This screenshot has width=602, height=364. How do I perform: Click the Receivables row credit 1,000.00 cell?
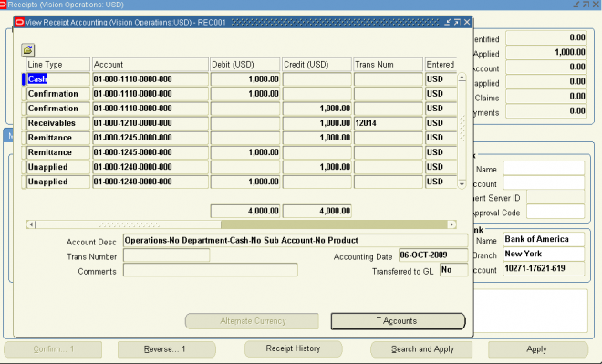(317, 123)
